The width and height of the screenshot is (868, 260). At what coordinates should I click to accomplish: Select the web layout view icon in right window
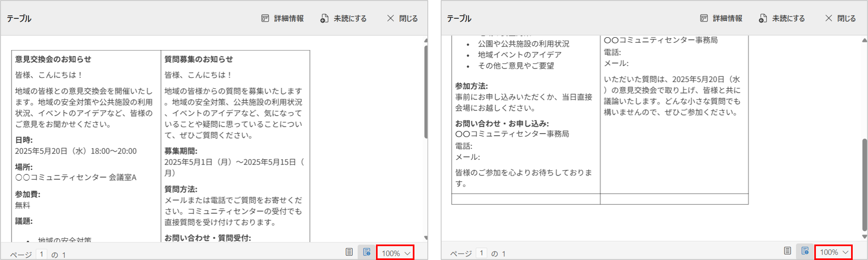coord(805,251)
